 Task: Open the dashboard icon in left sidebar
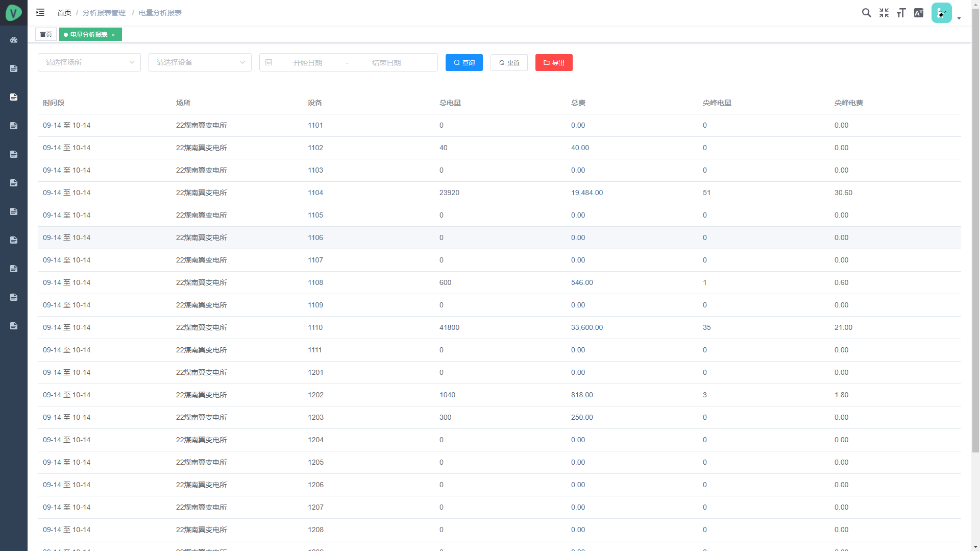click(x=14, y=40)
